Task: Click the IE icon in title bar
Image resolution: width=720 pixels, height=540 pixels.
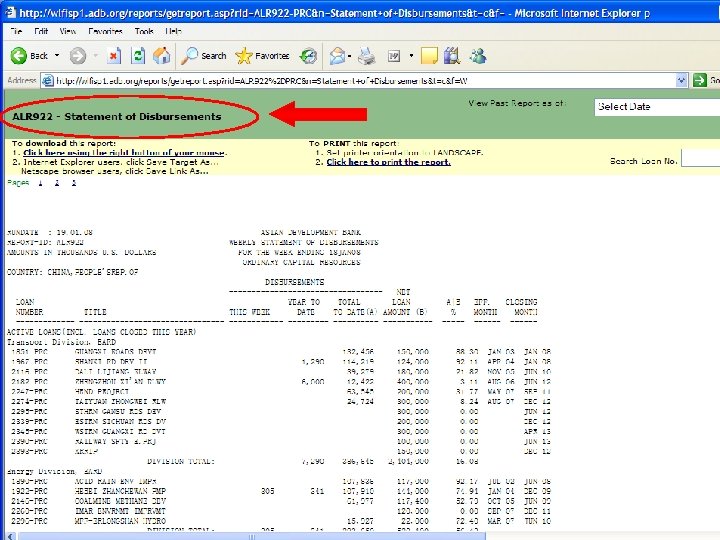Action: [9, 12]
